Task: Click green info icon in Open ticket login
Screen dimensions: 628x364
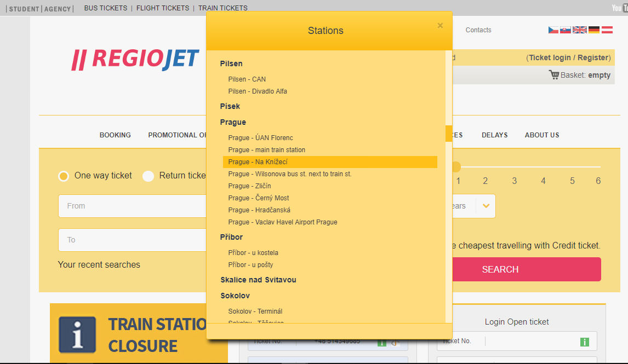Action: (585, 342)
